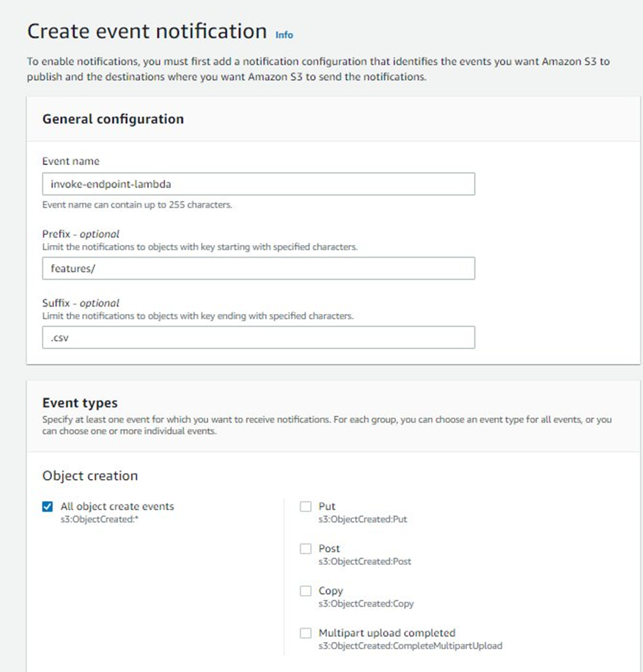
Task: Select the Prefix field containing features/
Action: click(257, 269)
